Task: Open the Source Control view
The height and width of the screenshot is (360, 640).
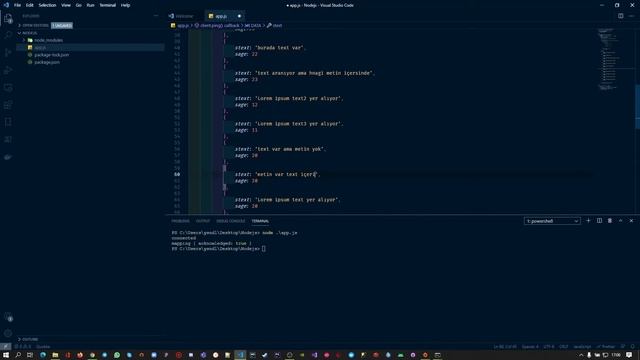Action: tap(8, 52)
